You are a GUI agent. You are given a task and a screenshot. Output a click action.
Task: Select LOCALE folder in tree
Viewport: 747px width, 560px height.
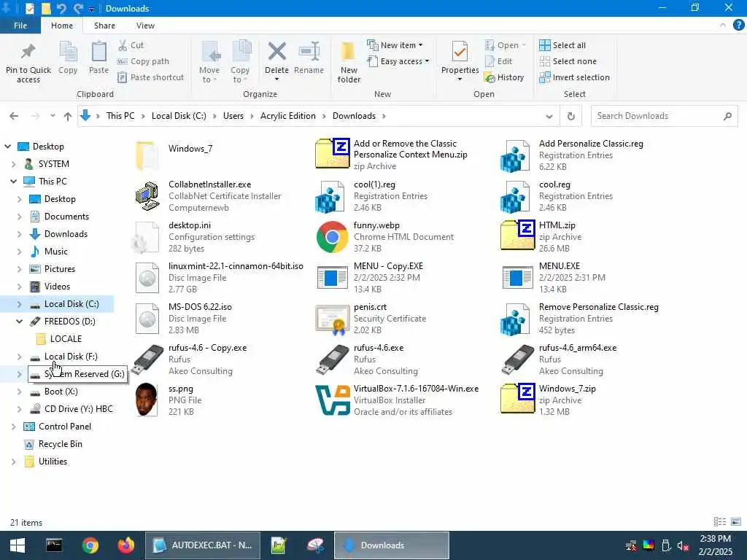point(66,339)
